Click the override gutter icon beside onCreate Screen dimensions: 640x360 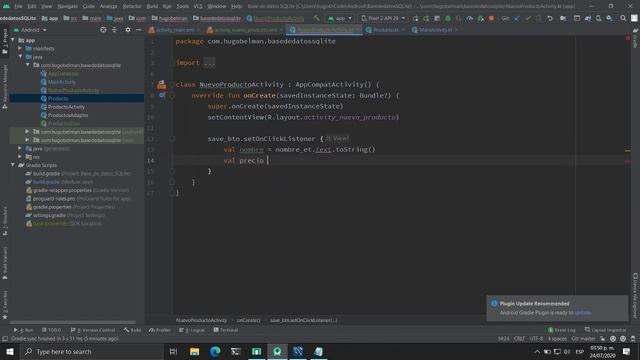point(162,95)
